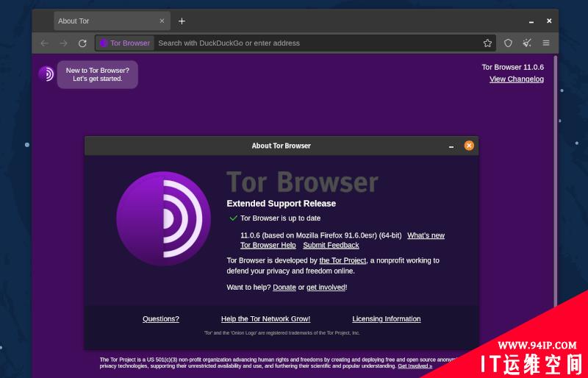Click the back navigation arrow

coord(45,43)
